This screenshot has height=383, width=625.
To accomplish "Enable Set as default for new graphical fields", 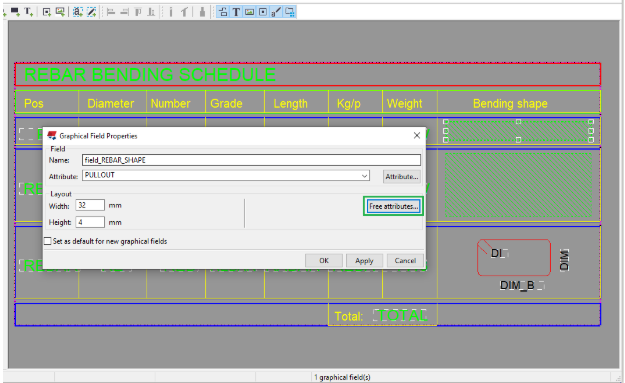I will (x=48, y=241).
